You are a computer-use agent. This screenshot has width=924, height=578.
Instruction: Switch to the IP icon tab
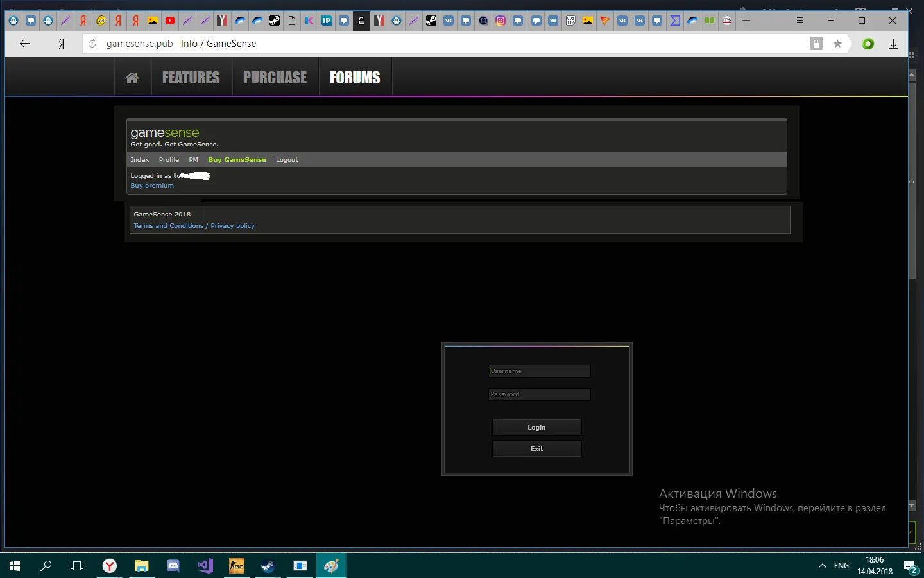coord(327,21)
